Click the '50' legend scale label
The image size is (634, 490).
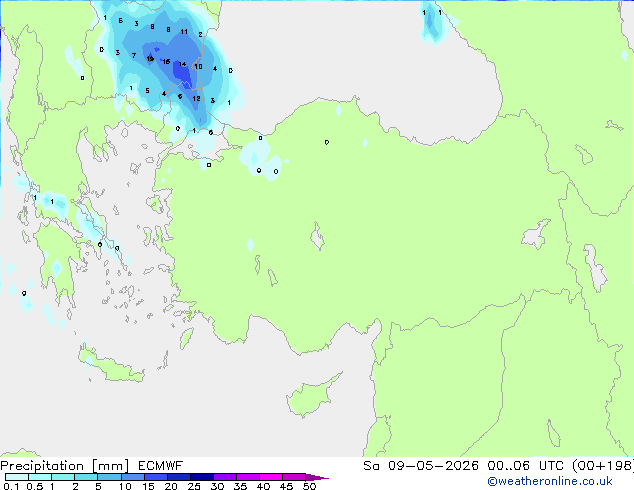pos(309,486)
